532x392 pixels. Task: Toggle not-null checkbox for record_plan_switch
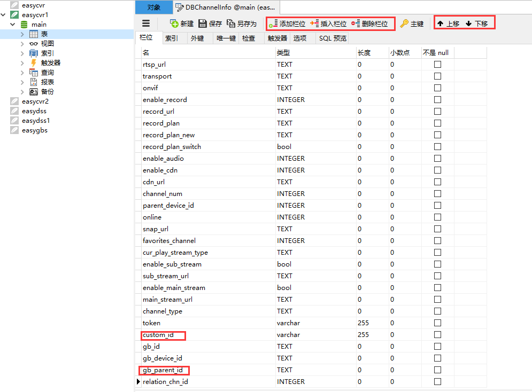pos(438,147)
